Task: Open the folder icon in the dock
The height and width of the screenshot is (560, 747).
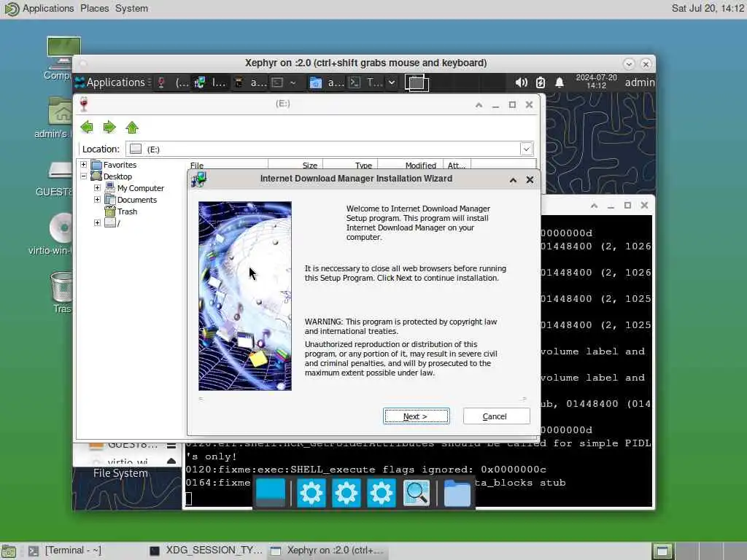Action: tap(457, 493)
